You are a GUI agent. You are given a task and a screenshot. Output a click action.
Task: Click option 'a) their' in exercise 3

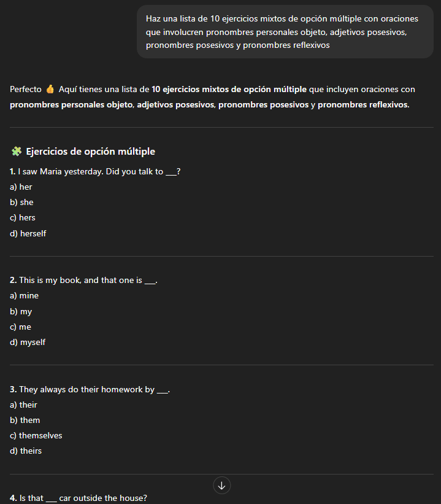tap(23, 405)
